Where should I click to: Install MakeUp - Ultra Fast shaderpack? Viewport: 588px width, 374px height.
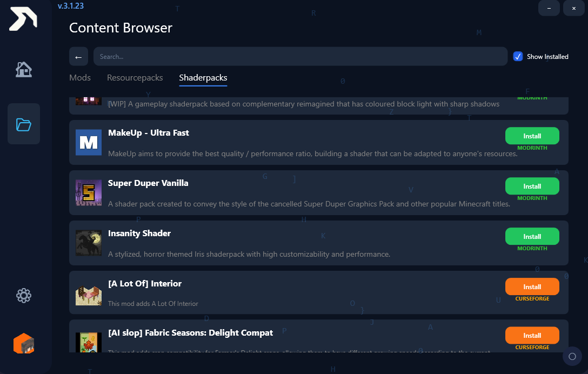pyautogui.click(x=532, y=136)
